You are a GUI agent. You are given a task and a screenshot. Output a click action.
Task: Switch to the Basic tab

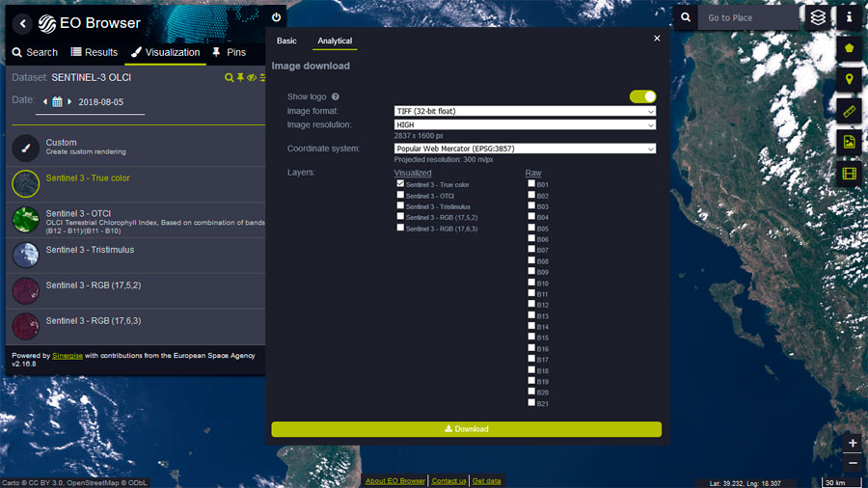pos(286,41)
